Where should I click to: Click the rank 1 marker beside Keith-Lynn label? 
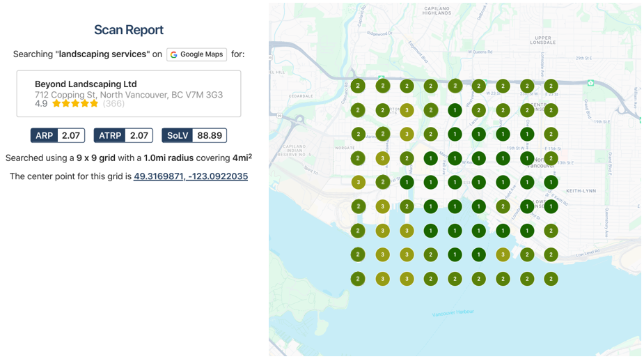551,183
